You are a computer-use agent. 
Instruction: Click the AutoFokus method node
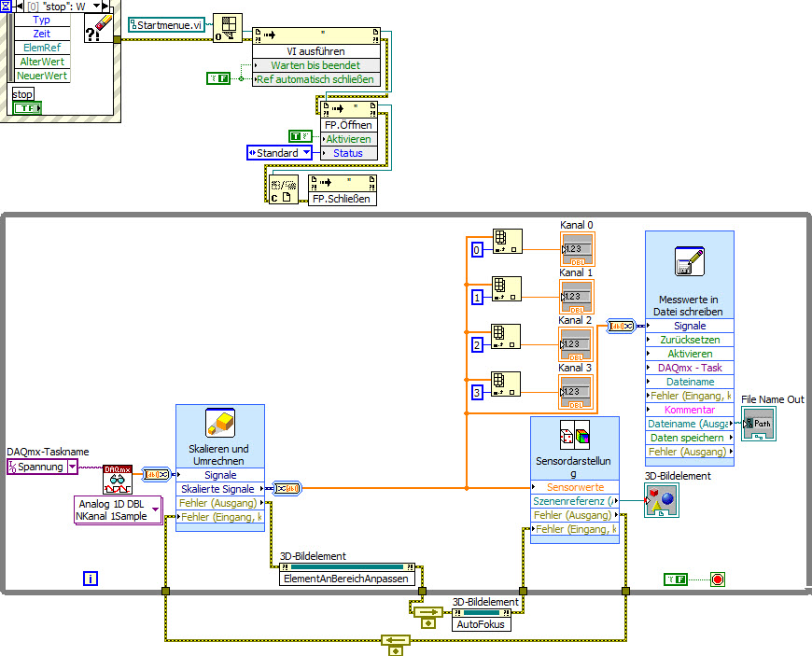481,624
